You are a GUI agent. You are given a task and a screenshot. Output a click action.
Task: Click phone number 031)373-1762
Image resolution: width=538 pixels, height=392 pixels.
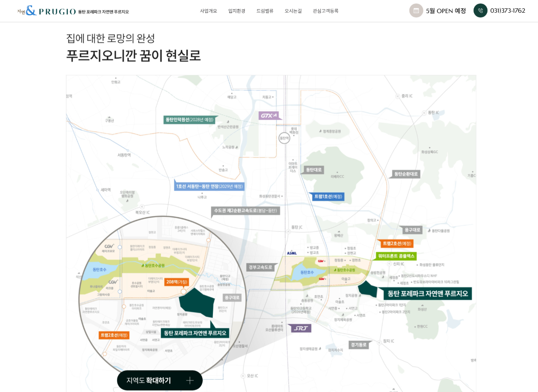coord(507,10)
